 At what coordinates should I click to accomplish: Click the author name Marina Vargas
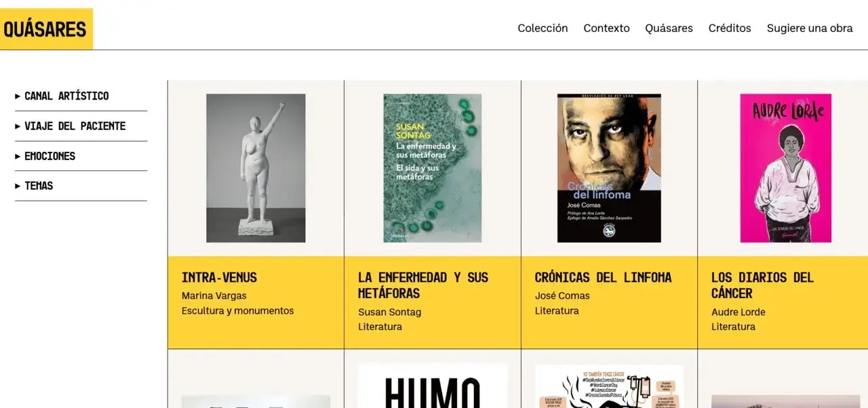[x=214, y=295]
